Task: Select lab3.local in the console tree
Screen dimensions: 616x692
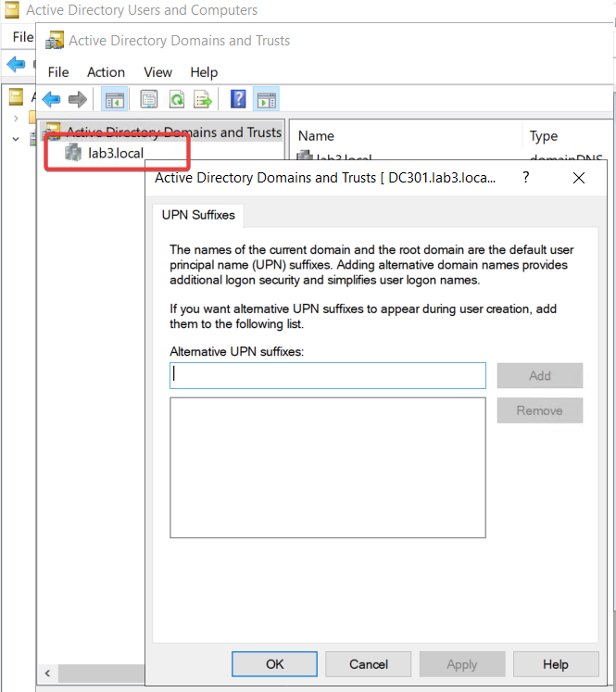Action: (116, 153)
